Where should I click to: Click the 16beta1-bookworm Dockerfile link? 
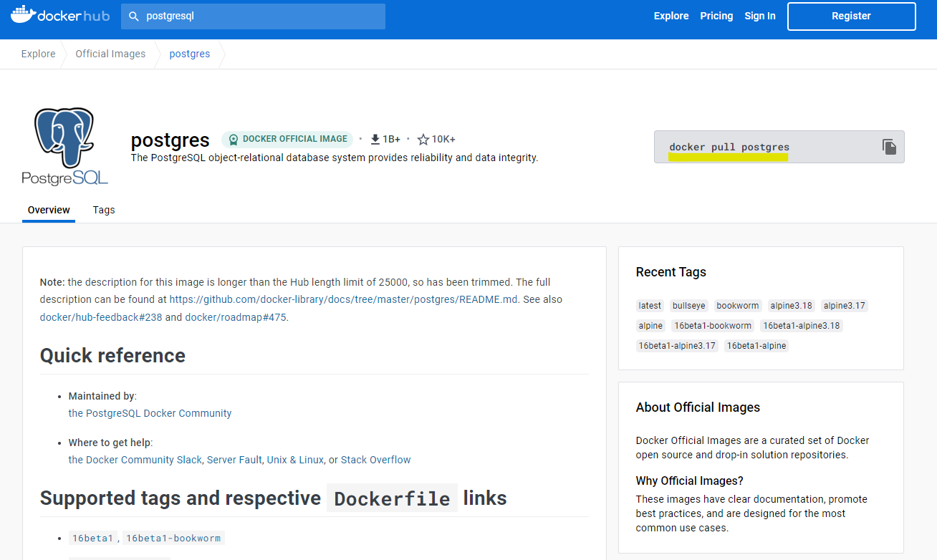[173, 538]
